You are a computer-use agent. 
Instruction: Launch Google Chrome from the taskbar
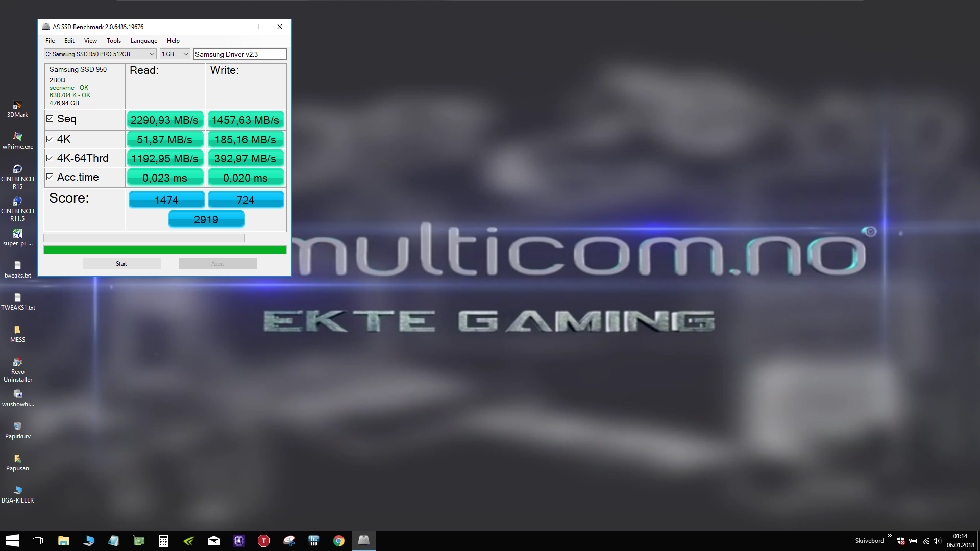click(x=339, y=541)
